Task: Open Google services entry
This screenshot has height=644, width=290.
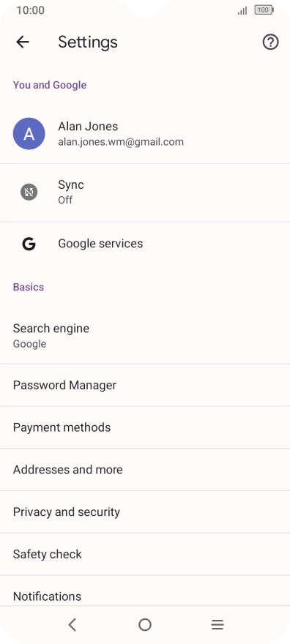Action: [x=145, y=244]
